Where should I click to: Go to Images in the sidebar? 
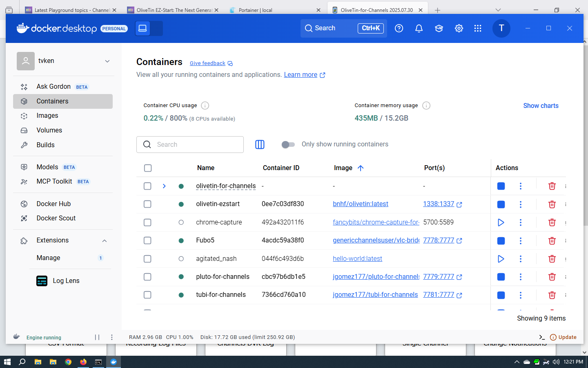[x=47, y=116]
